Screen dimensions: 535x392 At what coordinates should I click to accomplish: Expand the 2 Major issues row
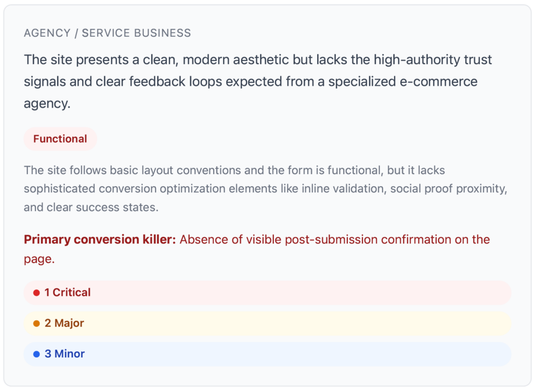click(266, 324)
